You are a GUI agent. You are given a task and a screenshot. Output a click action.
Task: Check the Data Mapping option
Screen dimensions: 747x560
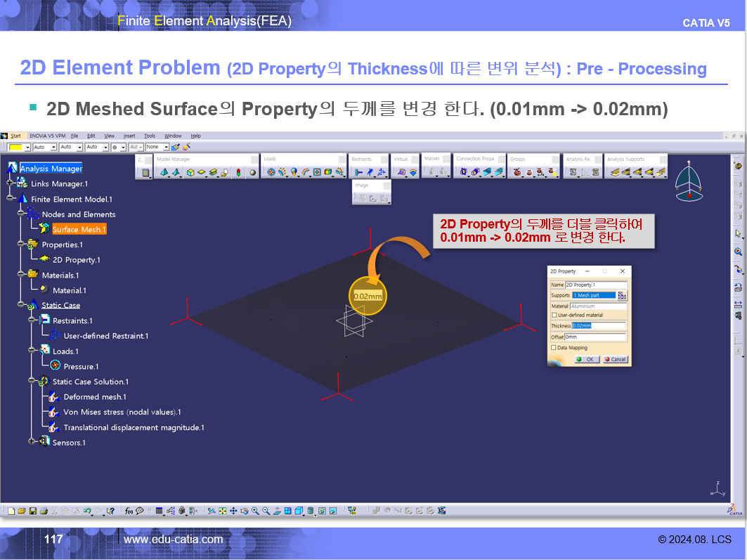554,348
